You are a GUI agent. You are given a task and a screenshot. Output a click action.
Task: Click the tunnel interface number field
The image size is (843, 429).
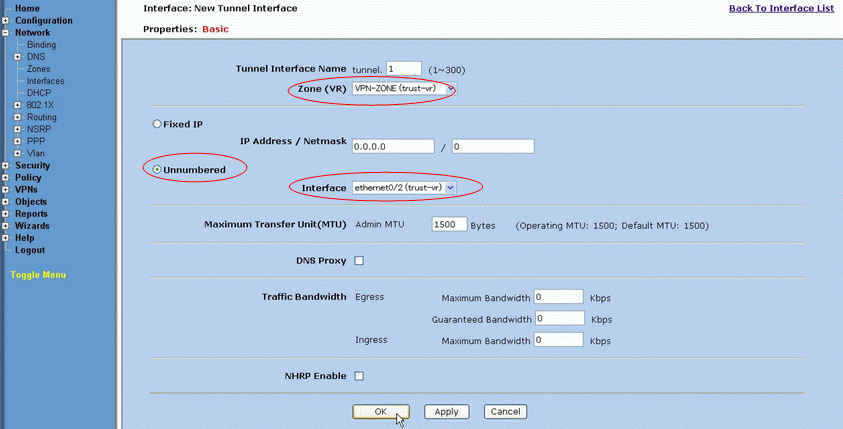pyautogui.click(x=404, y=69)
